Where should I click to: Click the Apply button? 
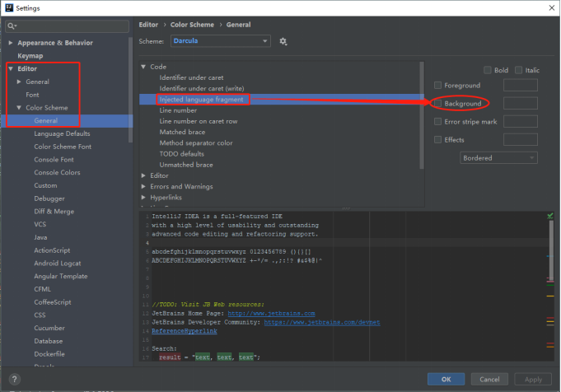(533, 379)
